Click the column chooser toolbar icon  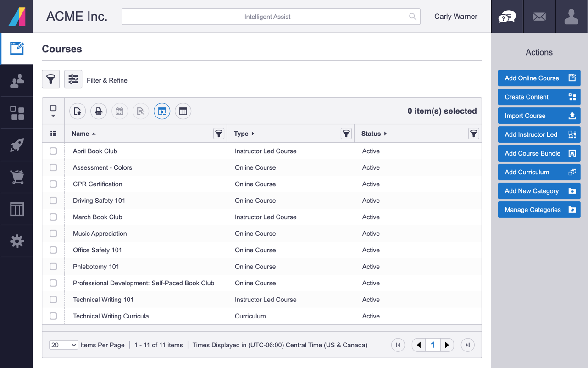coord(183,111)
